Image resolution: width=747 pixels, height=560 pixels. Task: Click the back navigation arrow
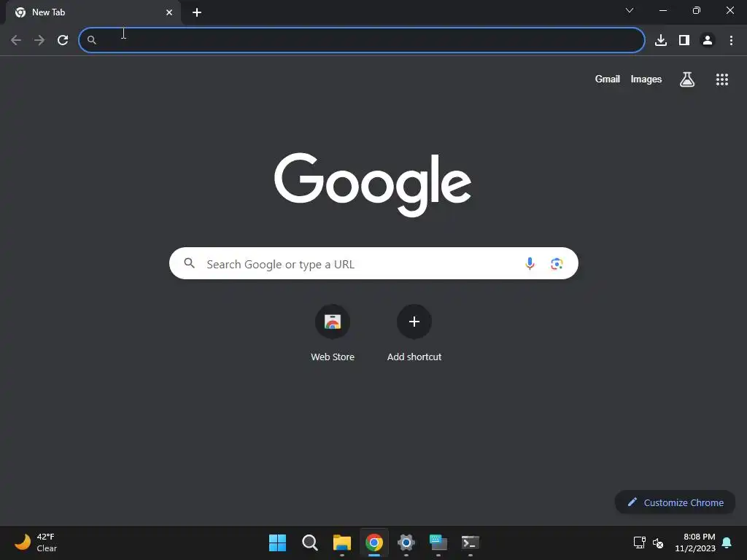[x=16, y=40]
